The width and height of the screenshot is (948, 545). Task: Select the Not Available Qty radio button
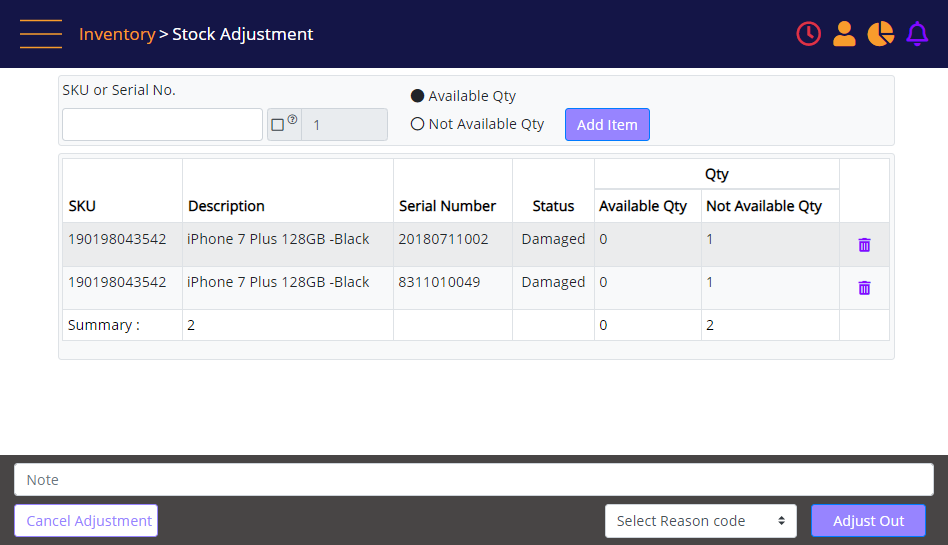tap(417, 124)
